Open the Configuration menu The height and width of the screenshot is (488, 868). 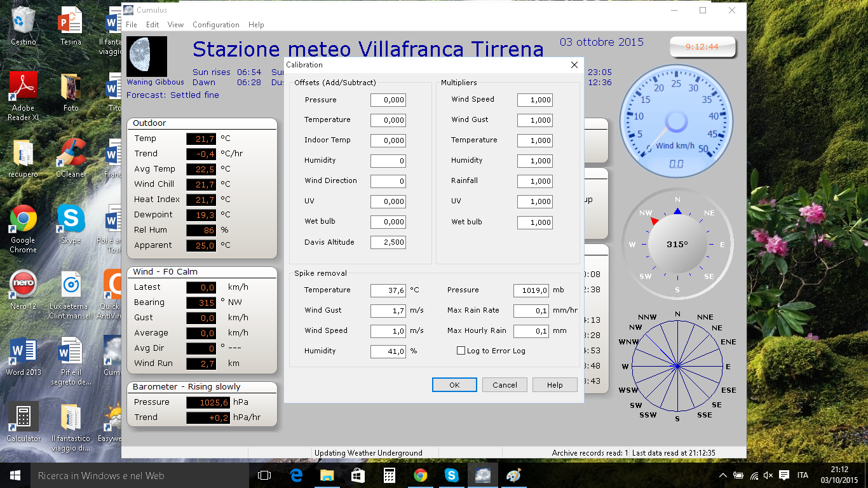pos(215,25)
